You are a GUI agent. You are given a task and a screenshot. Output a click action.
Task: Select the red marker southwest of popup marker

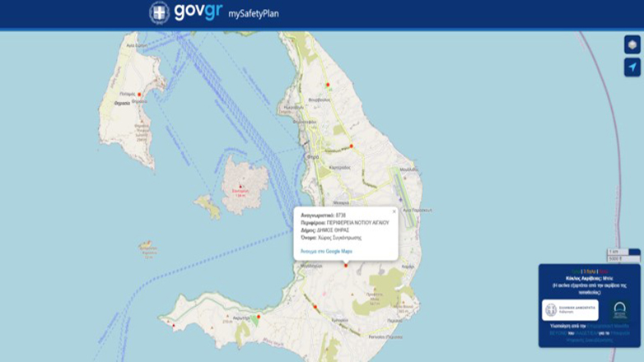pyautogui.click(x=315, y=307)
